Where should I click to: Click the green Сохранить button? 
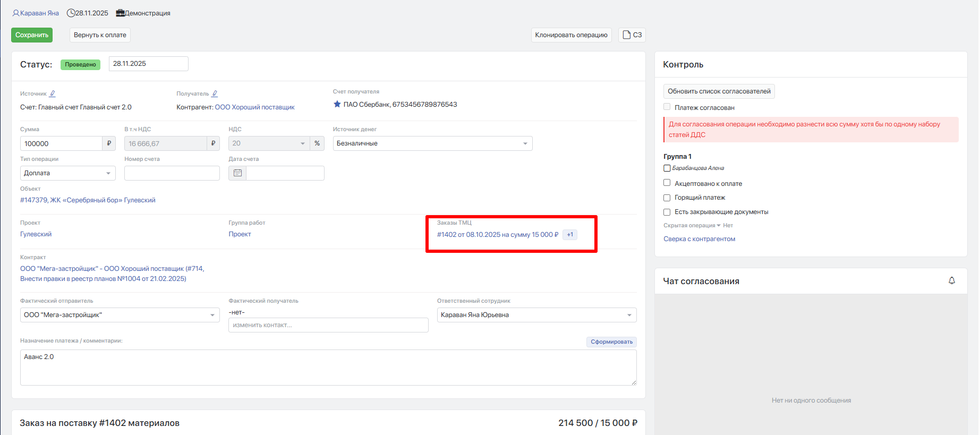click(x=32, y=35)
